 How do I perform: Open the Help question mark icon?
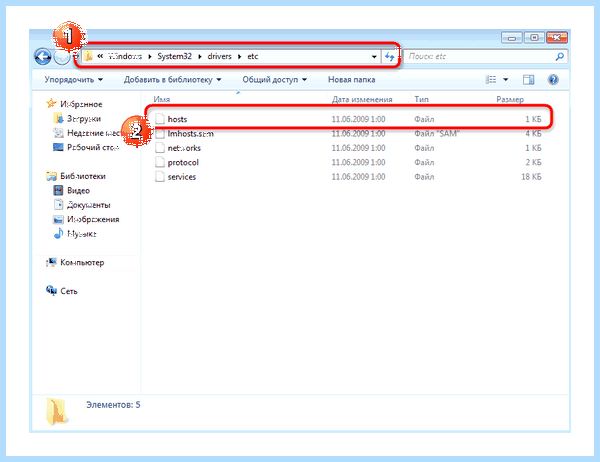[553, 80]
